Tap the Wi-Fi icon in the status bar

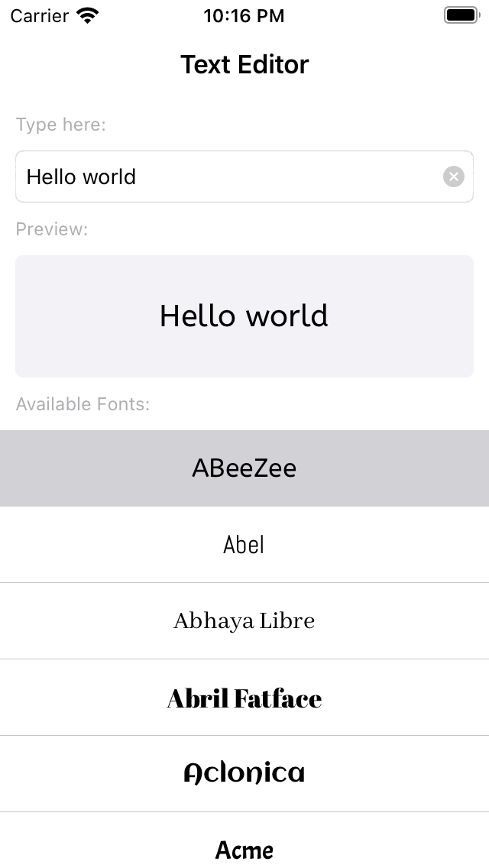86,14
